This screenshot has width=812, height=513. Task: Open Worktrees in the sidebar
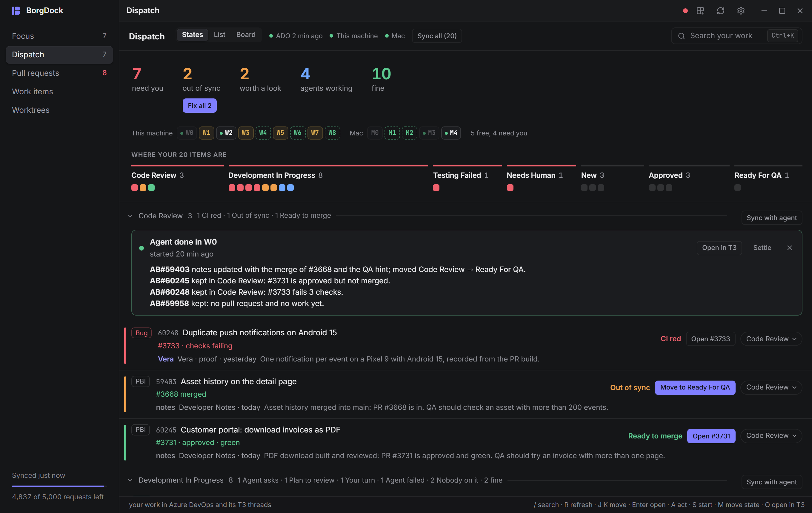[59, 110]
